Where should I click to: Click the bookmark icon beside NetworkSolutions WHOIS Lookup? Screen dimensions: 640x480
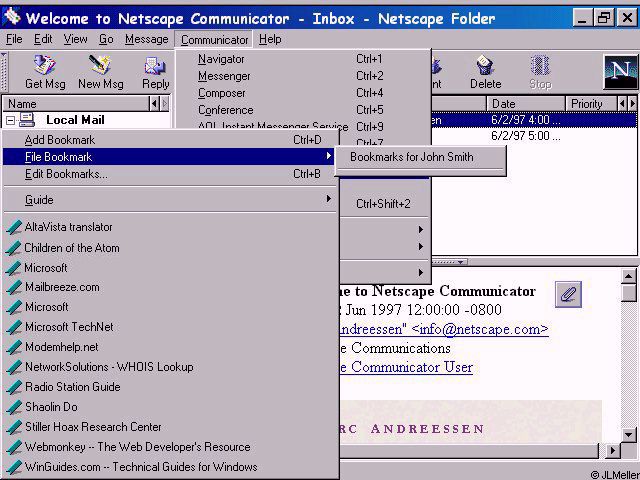(x=14, y=367)
